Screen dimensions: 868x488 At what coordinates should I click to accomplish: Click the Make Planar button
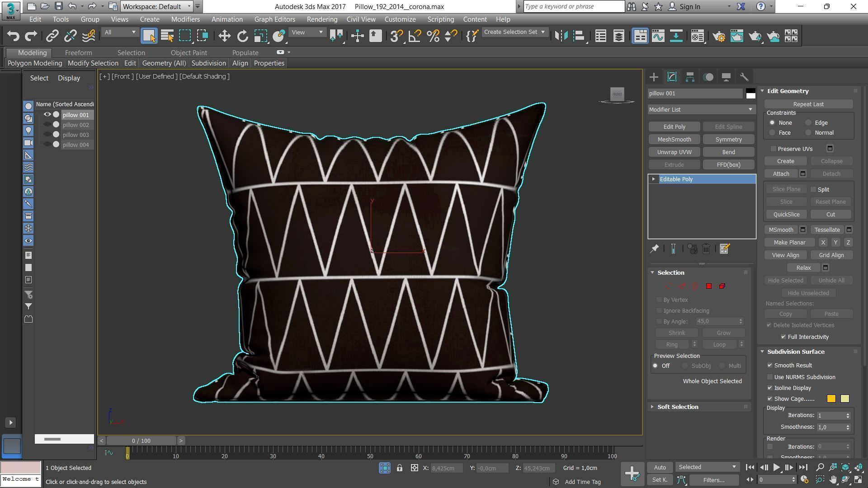[x=789, y=242]
